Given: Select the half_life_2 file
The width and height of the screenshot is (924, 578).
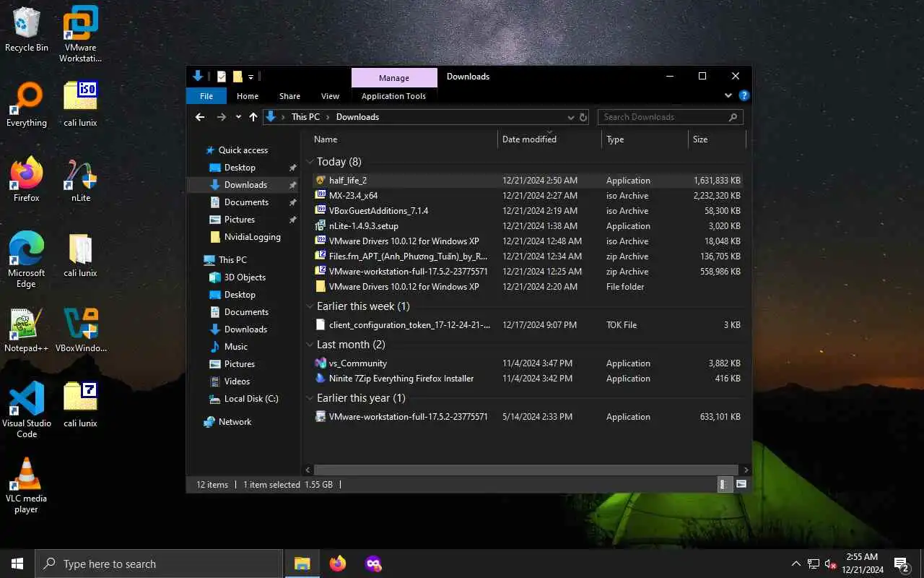Looking at the screenshot, I should (528, 181).
